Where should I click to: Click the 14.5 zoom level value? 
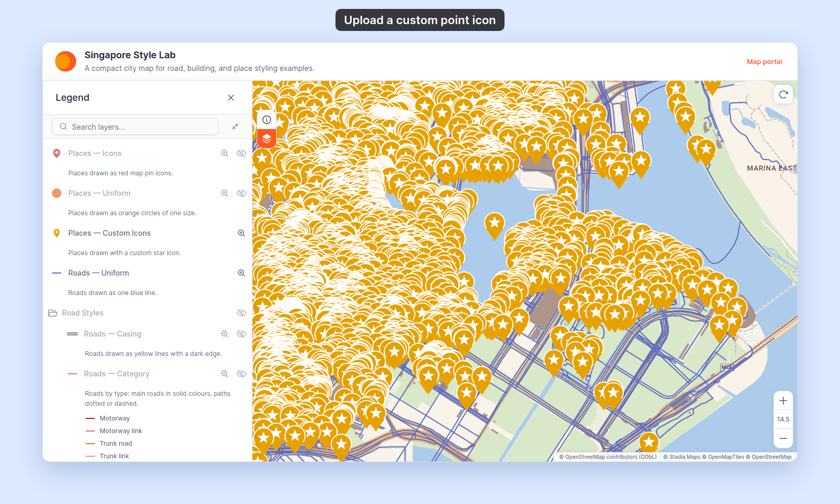pyautogui.click(x=783, y=419)
